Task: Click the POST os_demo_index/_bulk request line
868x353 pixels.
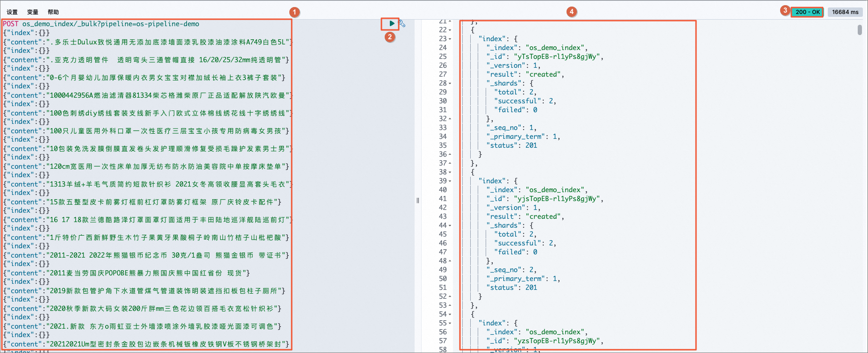Action: tap(101, 24)
